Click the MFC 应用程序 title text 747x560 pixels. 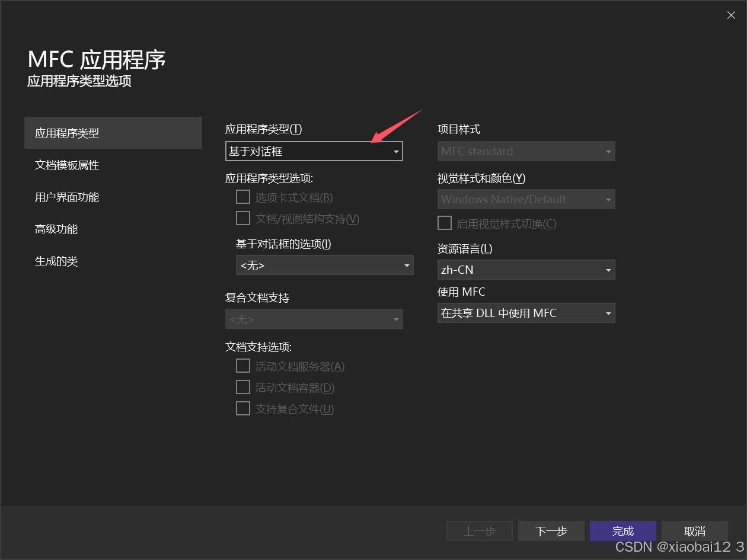97,60
